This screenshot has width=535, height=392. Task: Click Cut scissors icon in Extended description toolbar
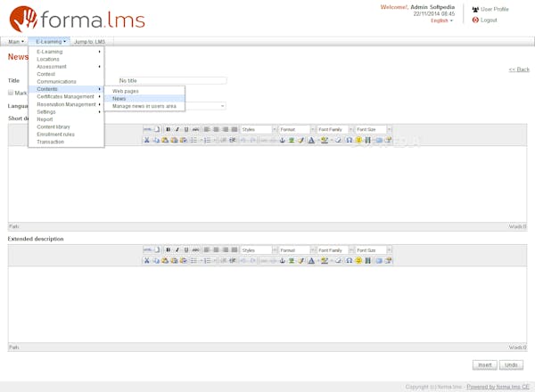point(147,261)
